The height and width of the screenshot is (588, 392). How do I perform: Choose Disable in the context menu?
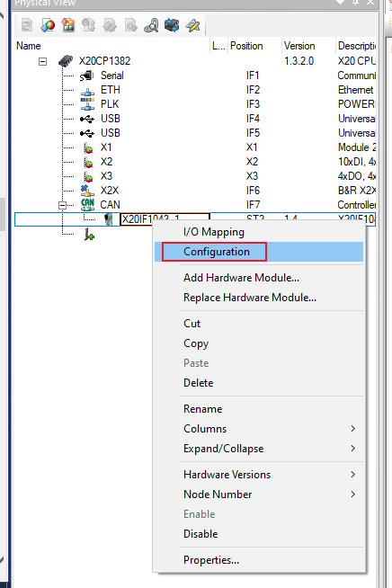tap(200, 534)
